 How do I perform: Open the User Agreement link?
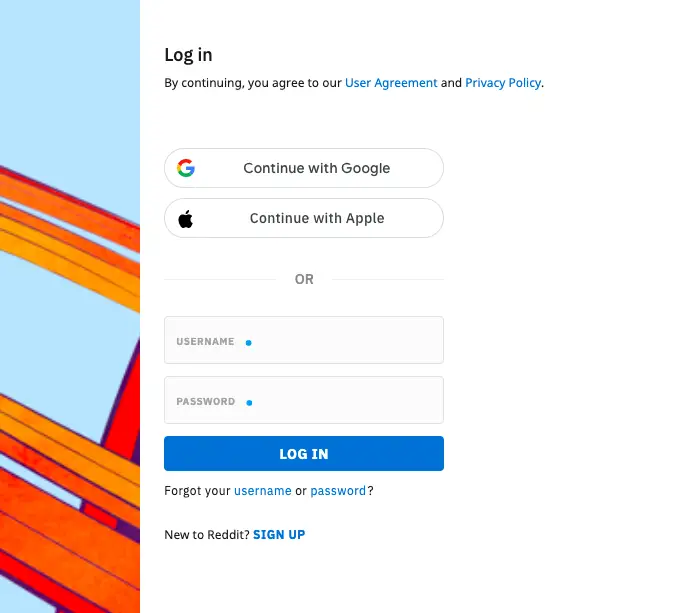click(391, 83)
